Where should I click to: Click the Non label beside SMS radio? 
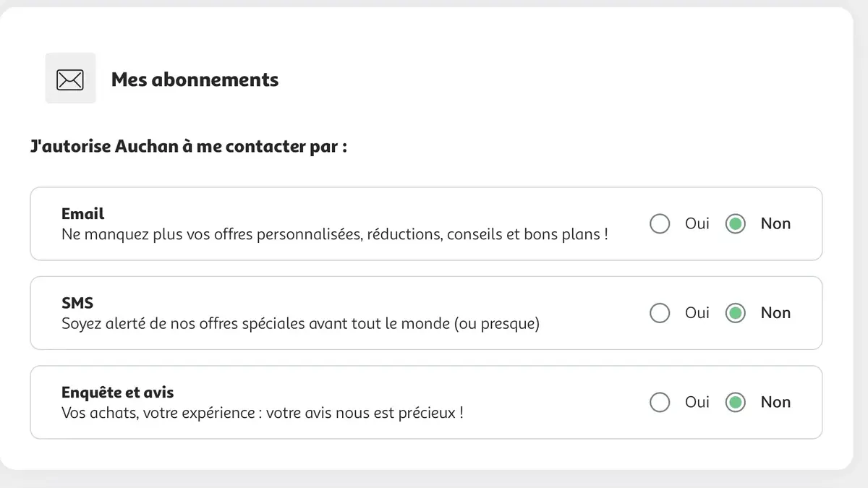coord(775,313)
